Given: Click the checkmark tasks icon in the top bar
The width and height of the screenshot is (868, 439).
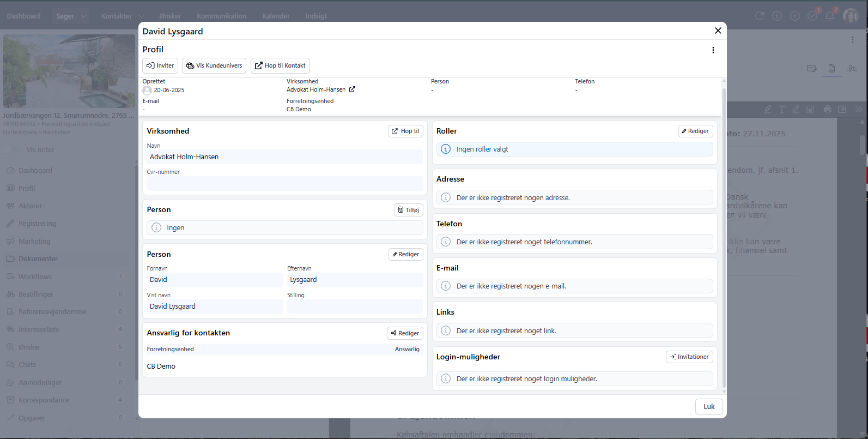Looking at the screenshot, I should click(812, 16).
